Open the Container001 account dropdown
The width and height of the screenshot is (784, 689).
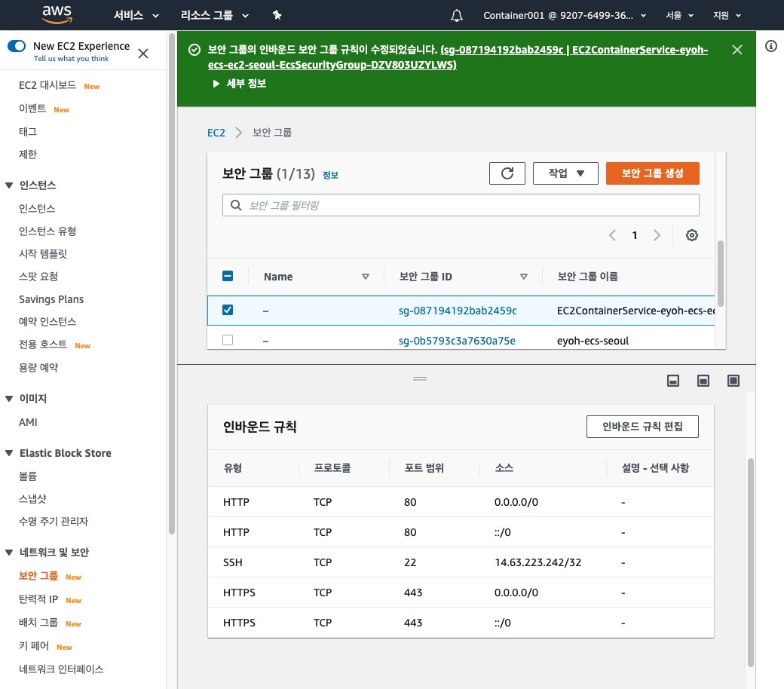point(565,16)
